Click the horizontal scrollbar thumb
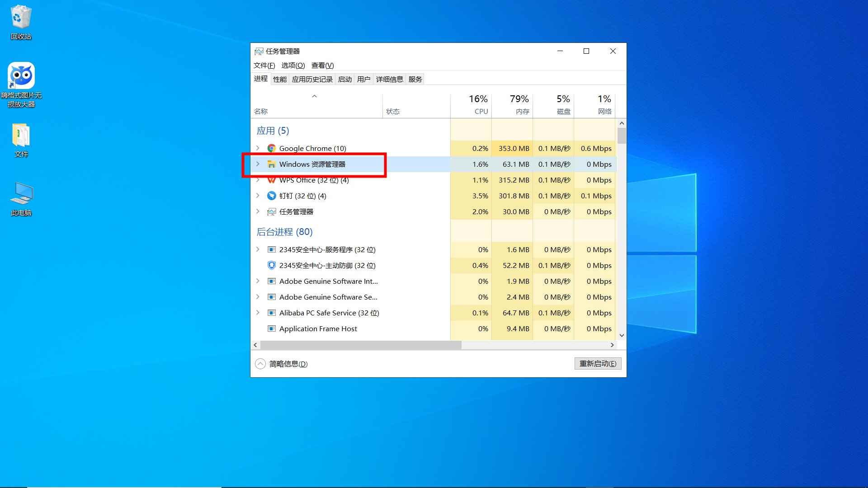The image size is (868, 488). tap(361, 345)
